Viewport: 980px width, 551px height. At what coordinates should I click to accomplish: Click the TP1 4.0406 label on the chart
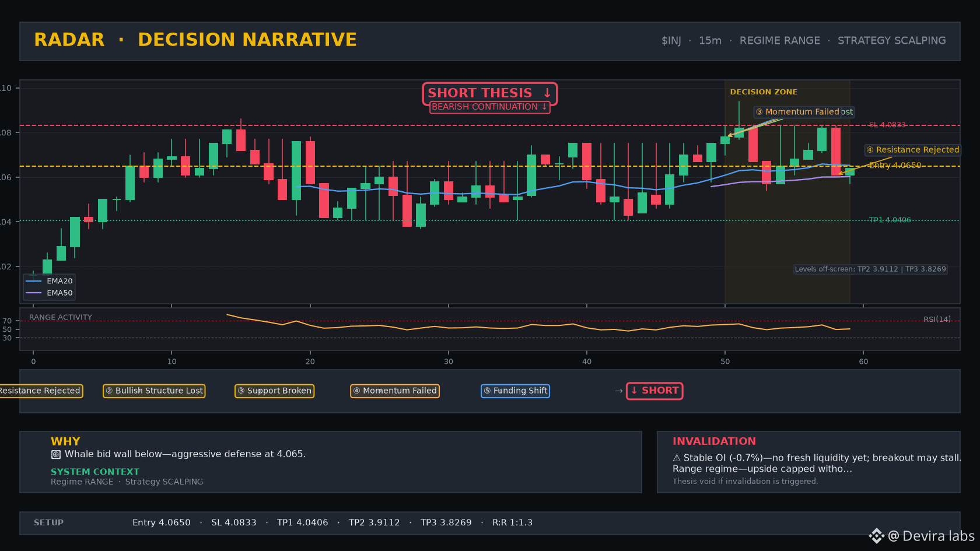[890, 220]
